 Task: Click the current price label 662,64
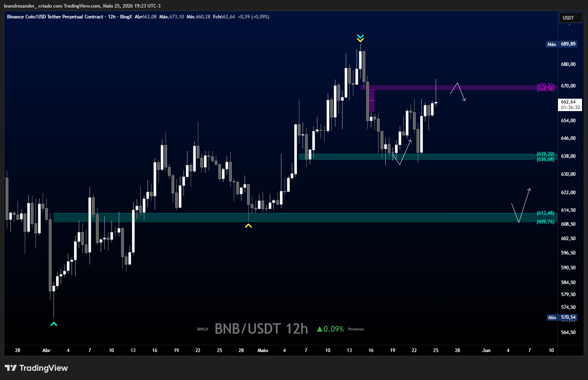pos(568,102)
